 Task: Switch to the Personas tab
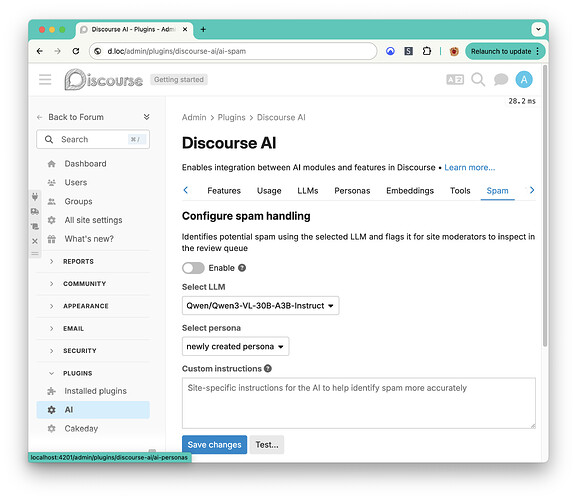352,191
